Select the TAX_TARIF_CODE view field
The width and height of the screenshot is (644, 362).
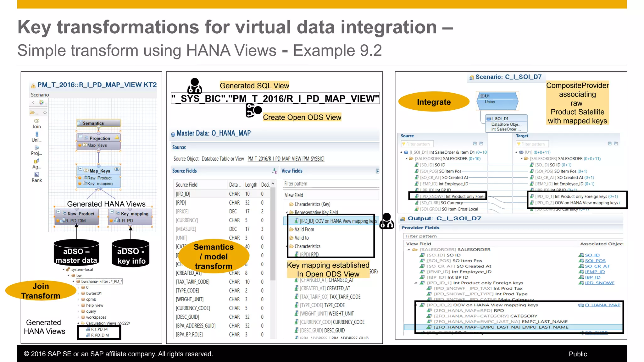click(x=327, y=297)
